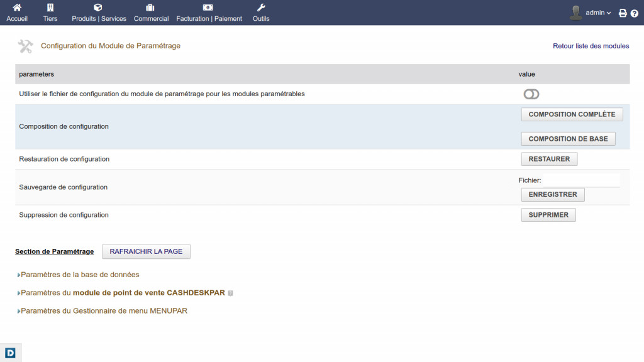
Task: Open Produits | Services cube icon
Action: pos(97,8)
